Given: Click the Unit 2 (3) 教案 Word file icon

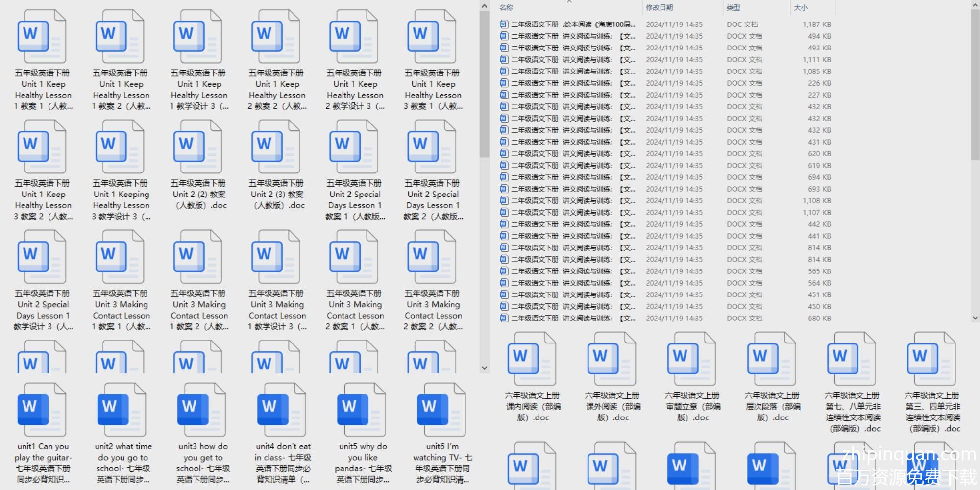Looking at the screenshot, I should (x=276, y=147).
